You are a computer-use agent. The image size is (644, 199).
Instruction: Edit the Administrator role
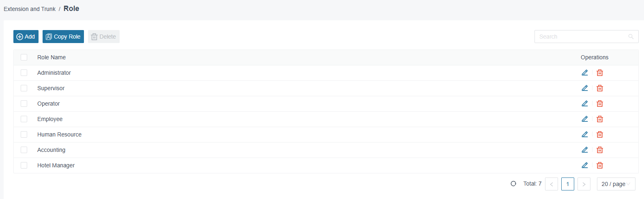(585, 73)
